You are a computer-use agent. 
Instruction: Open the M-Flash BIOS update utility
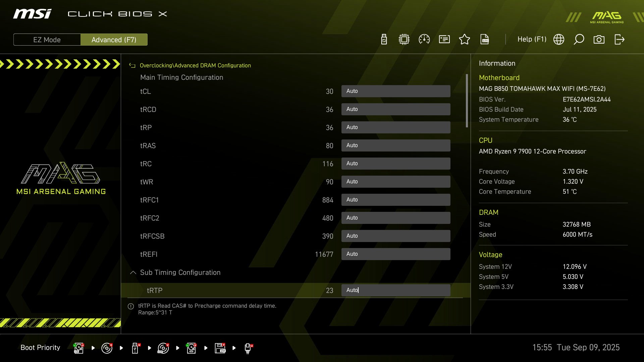pos(383,39)
